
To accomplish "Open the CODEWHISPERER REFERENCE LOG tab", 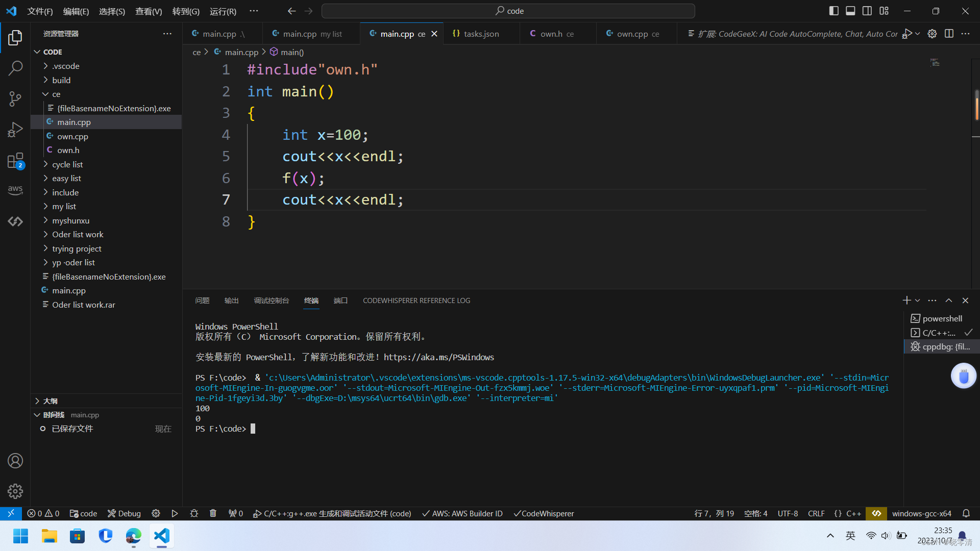I will pos(416,300).
